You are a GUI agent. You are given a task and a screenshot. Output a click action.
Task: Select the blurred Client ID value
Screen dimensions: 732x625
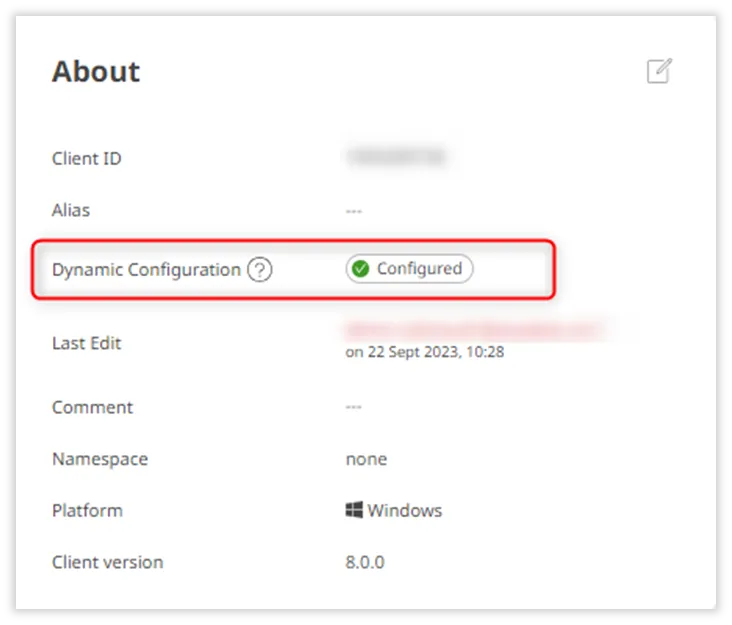point(395,157)
